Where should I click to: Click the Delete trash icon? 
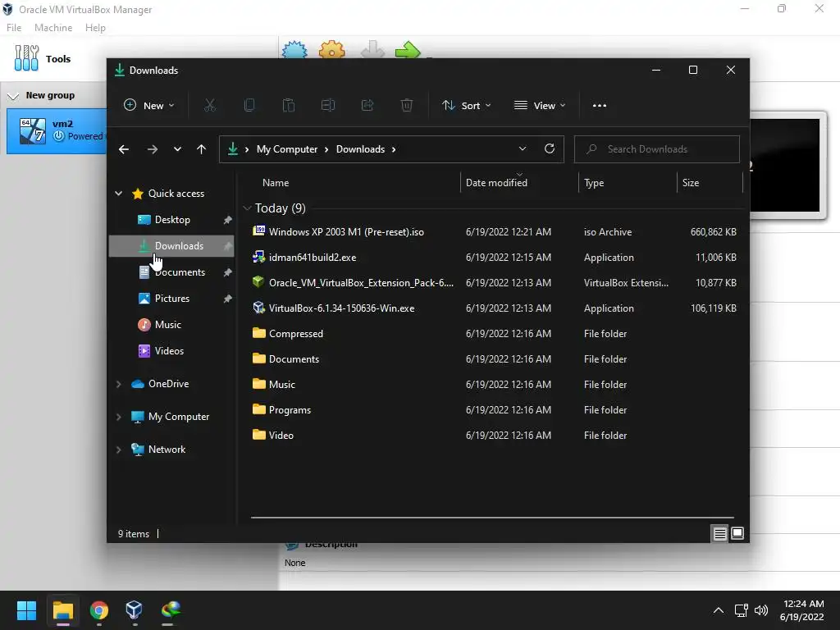407,106
